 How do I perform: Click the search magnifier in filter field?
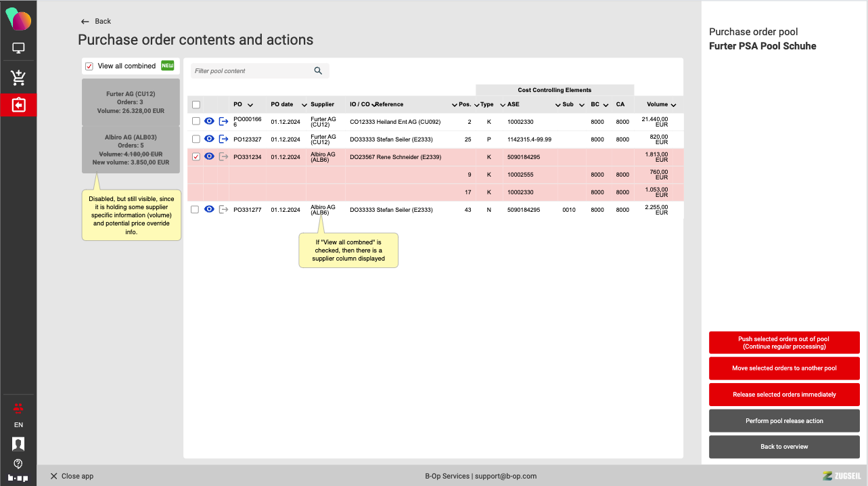318,71
